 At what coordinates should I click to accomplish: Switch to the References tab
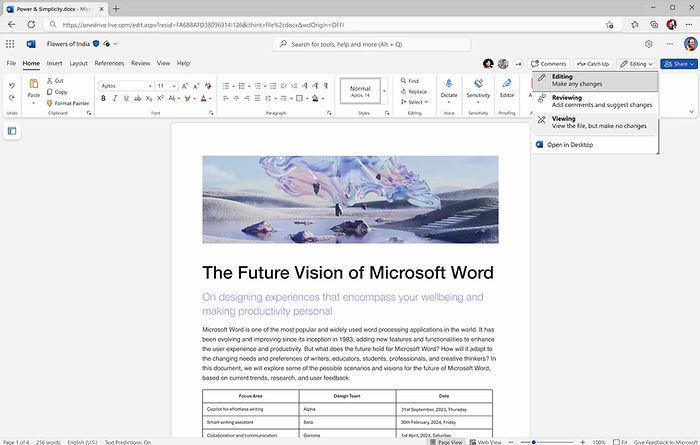pyautogui.click(x=109, y=63)
